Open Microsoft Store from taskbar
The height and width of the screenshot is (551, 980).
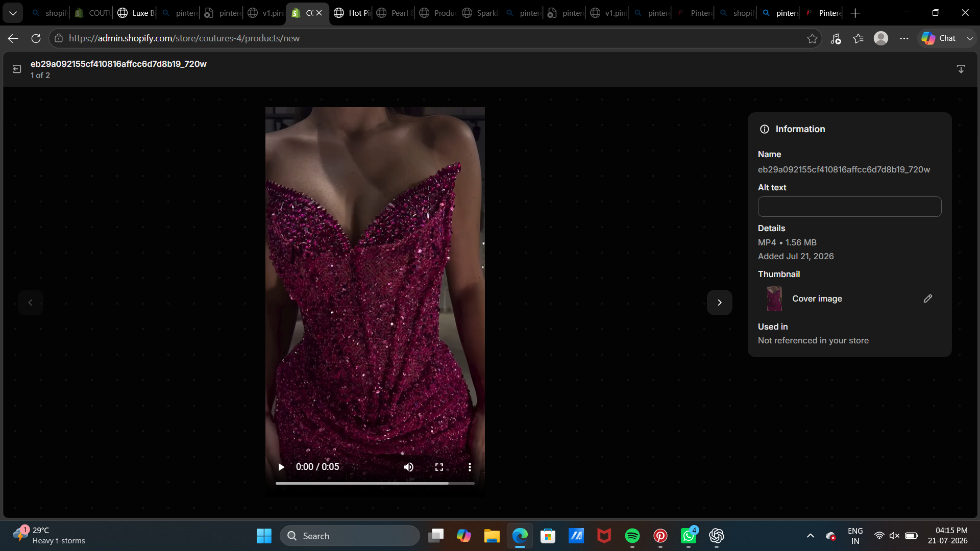[x=548, y=536]
